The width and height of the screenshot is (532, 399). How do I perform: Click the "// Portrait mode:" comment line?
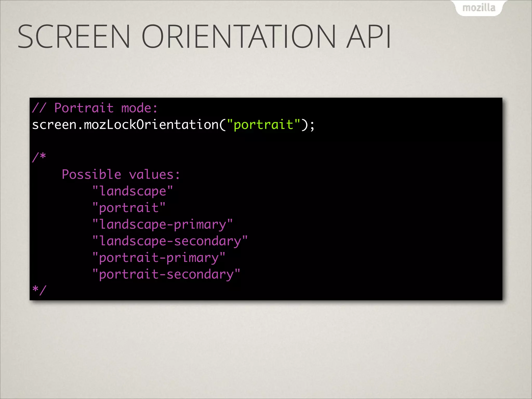[x=95, y=108]
